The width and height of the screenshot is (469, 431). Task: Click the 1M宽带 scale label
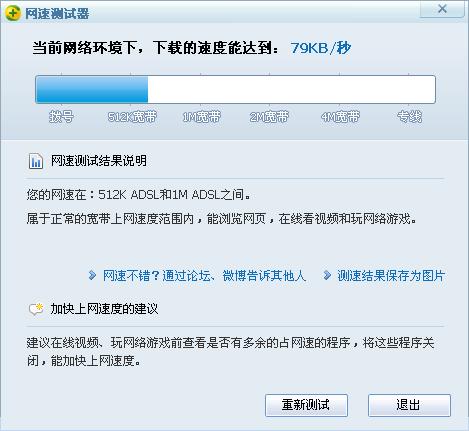point(201,117)
